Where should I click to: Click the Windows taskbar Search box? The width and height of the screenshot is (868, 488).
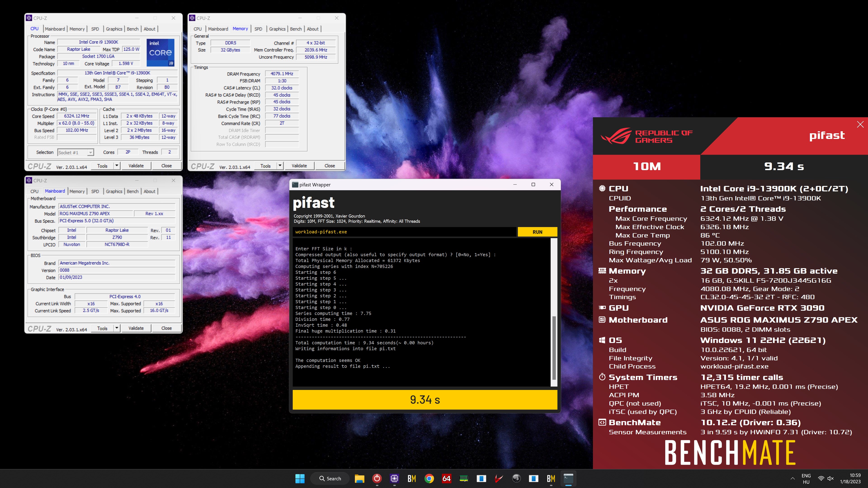(x=330, y=479)
